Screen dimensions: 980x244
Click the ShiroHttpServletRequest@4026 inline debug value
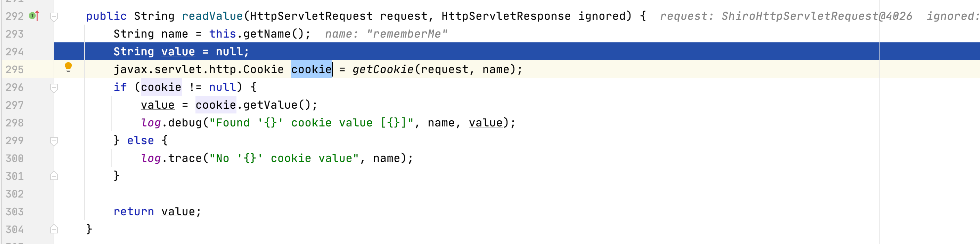tap(816, 16)
